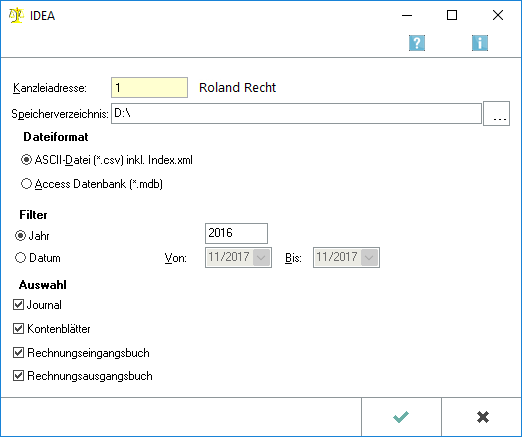The height and width of the screenshot is (437, 522).
Task: Open help via question mark icon
Action: coord(417,43)
